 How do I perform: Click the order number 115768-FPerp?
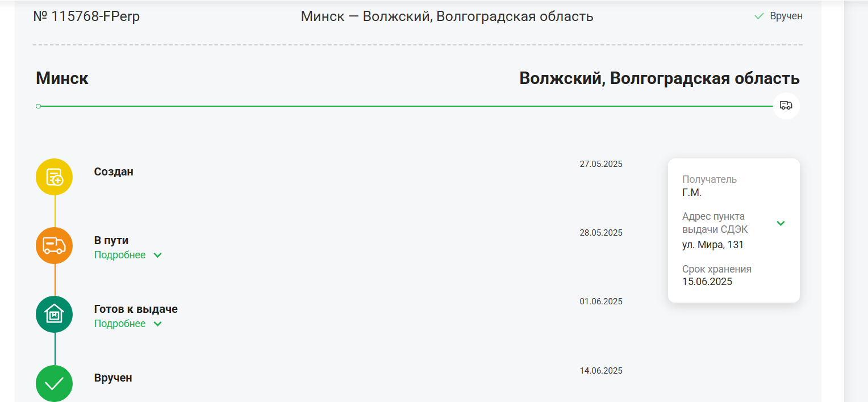tap(86, 16)
